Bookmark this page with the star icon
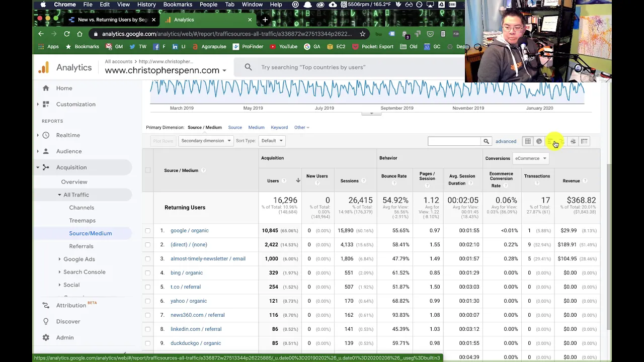This screenshot has width=644, height=362. tap(362, 34)
